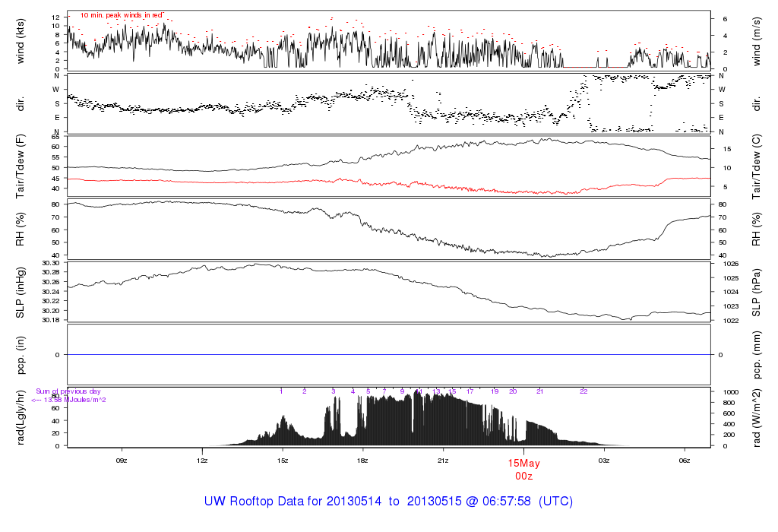Click the 'pcp. (in)' left axis label
778x532 pixels.
tap(21, 354)
